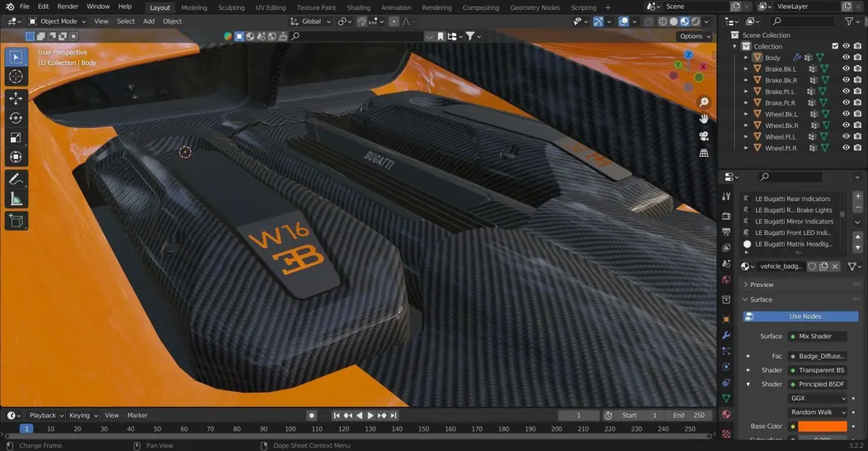
Task: Open the File menu
Action: coord(25,7)
